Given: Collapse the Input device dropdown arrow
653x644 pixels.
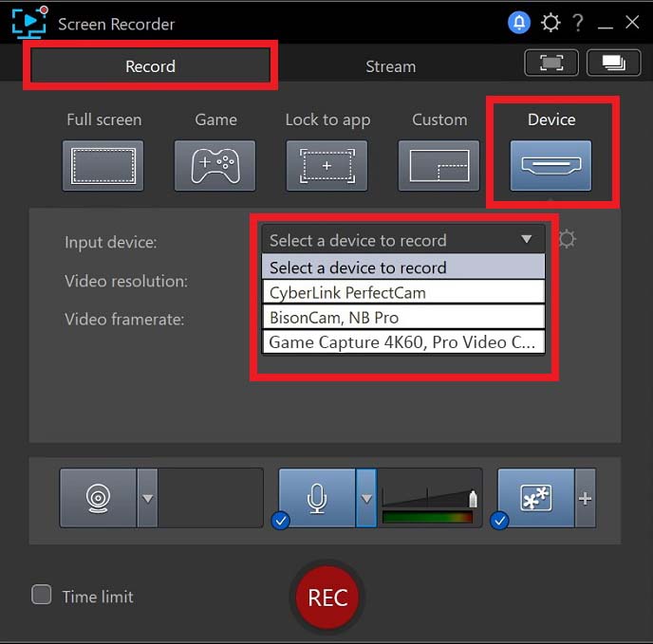Looking at the screenshot, I should 527,239.
